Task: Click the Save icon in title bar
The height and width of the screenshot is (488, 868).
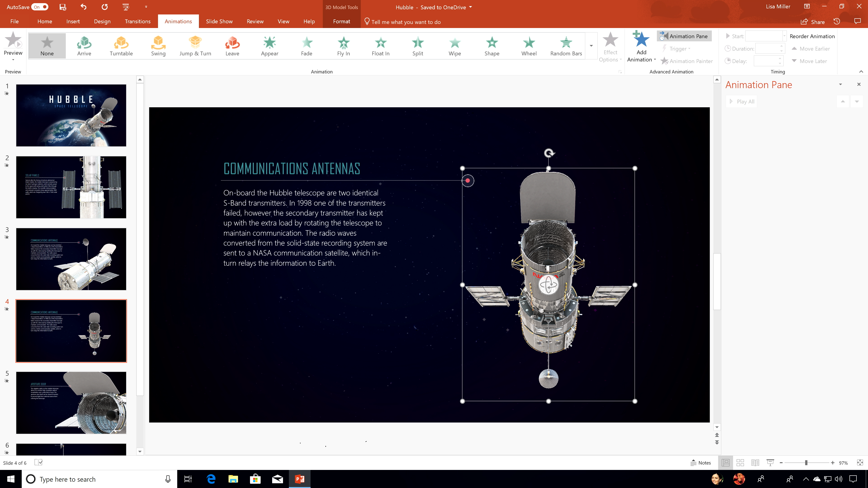Action: click(63, 7)
